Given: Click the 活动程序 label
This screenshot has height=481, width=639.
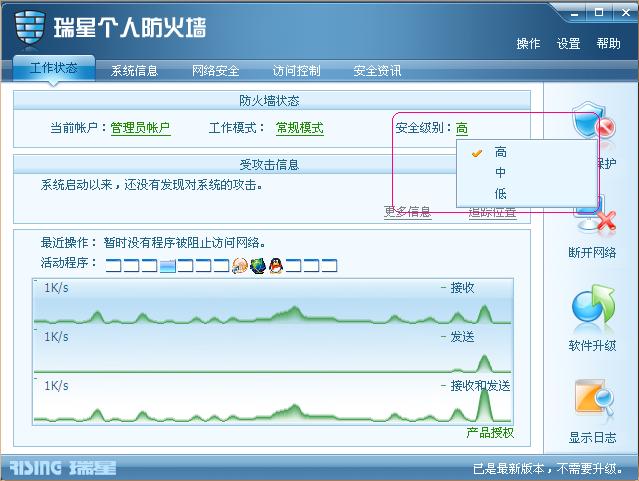Looking at the screenshot, I should point(68,263).
